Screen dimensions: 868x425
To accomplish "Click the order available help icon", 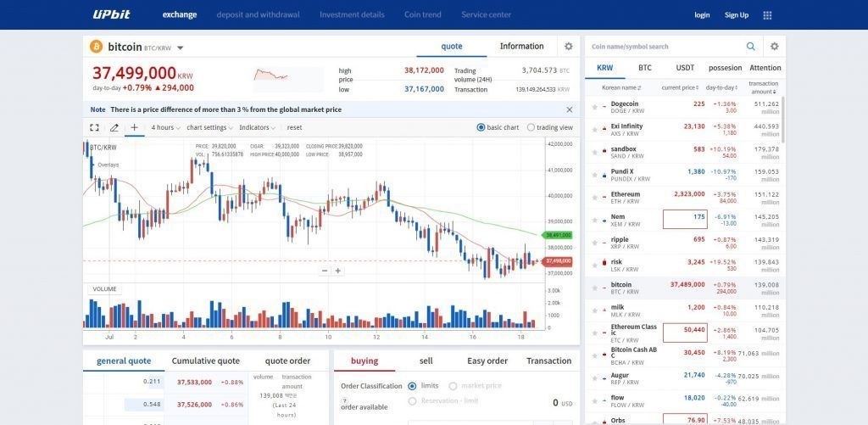I will (x=344, y=400).
